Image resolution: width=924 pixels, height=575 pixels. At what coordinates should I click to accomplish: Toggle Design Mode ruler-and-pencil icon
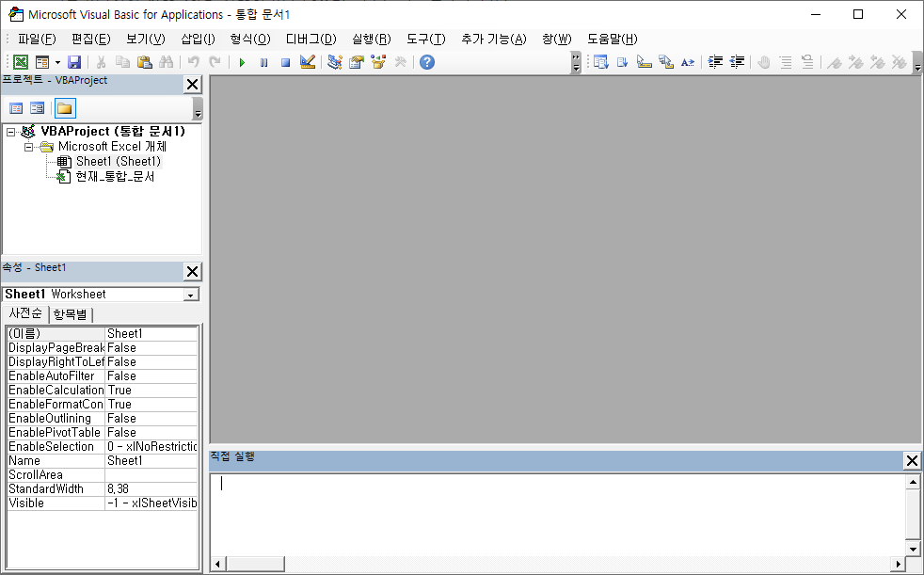tap(308, 62)
